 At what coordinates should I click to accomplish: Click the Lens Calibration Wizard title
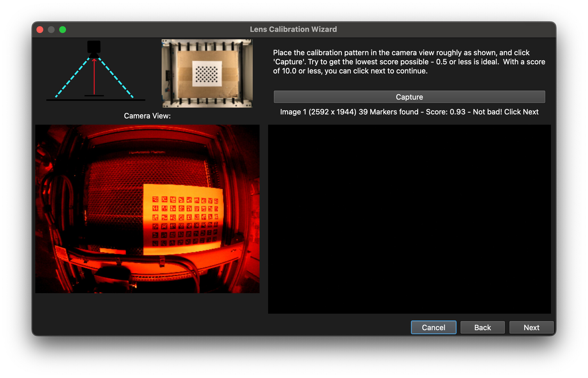[x=293, y=29]
